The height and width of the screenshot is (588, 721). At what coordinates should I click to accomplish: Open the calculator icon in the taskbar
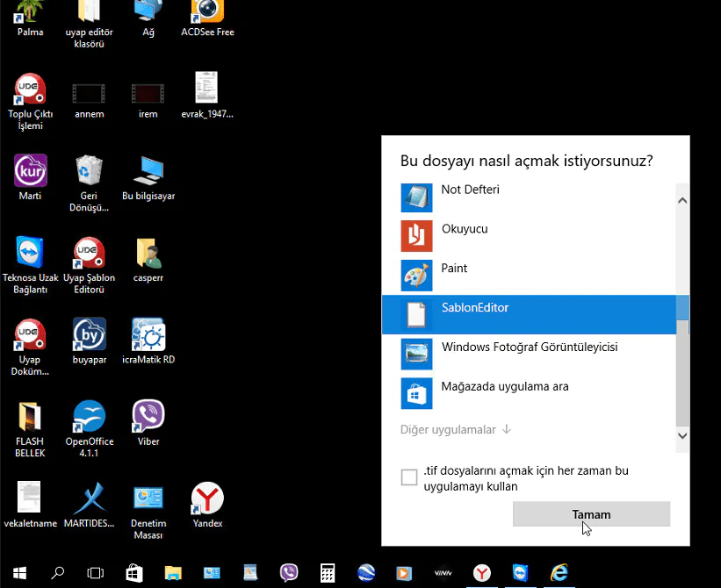(x=328, y=573)
